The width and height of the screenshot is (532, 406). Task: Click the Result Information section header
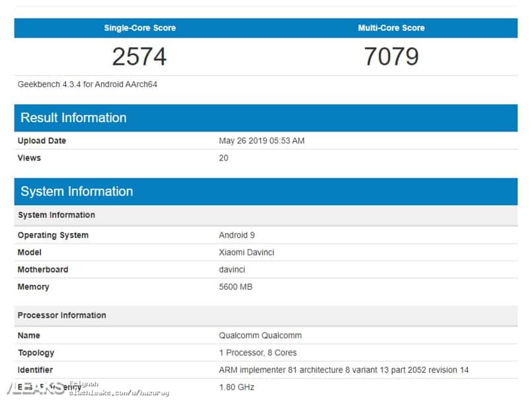click(x=73, y=118)
